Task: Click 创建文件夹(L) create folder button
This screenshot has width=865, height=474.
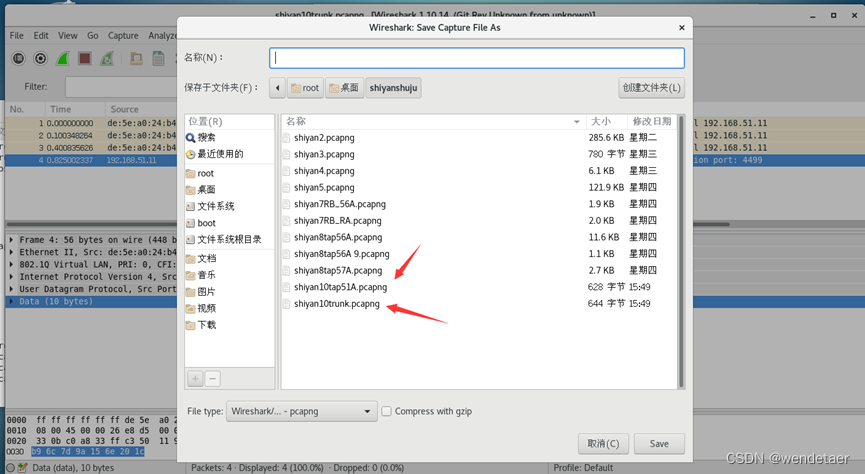Action: click(652, 88)
